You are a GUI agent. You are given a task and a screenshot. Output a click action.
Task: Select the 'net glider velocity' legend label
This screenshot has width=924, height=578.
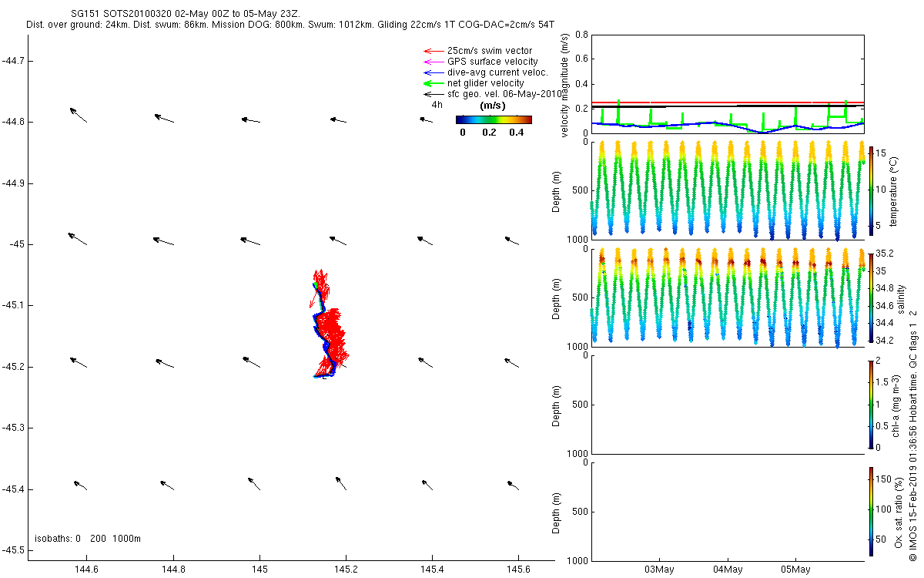pos(485,83)
